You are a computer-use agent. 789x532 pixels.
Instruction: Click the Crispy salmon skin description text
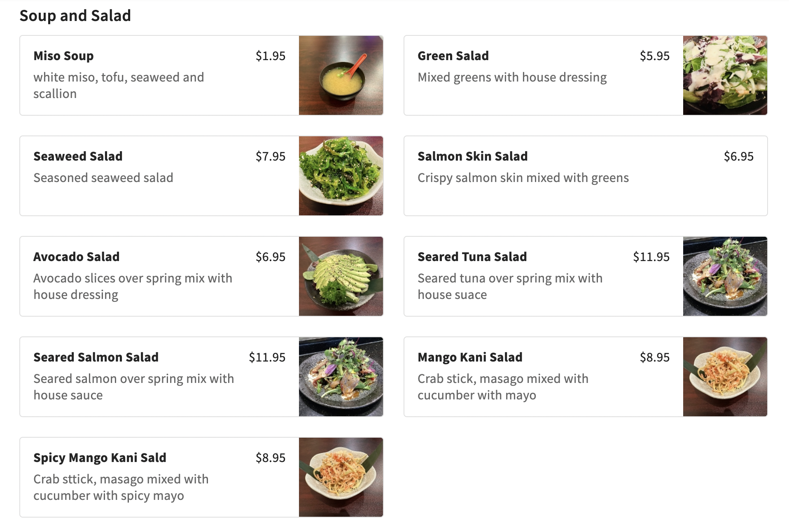pyautogui.click(x=523, y=177)
